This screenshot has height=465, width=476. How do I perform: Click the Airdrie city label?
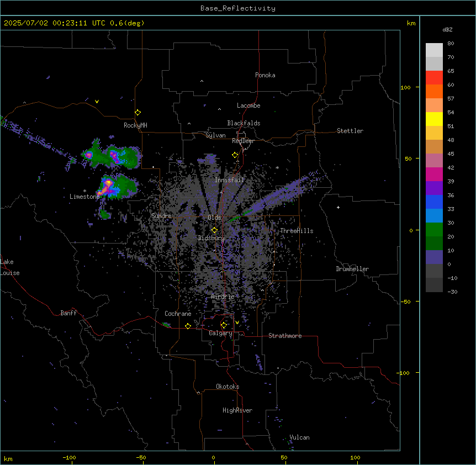(x=223, y=297)
